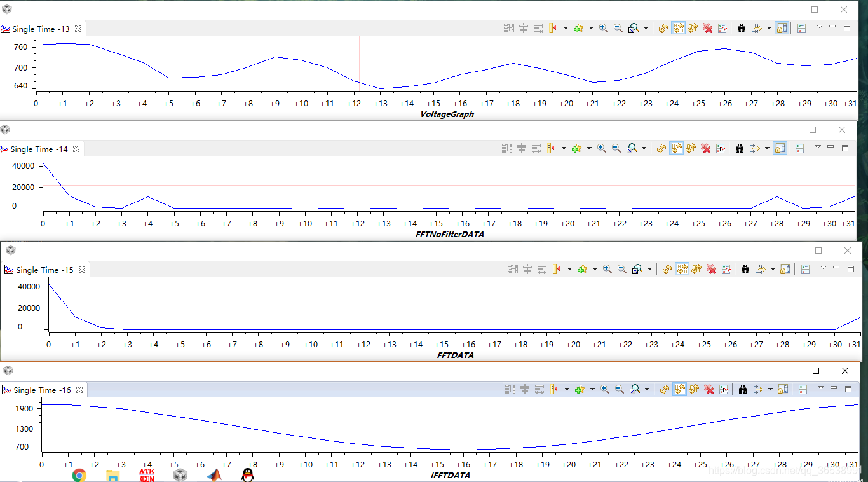The height and width of the screenshot is (482, 868).
Task: Open graph properties icon in Single Time -16
Action: click(x=724, y=390)
